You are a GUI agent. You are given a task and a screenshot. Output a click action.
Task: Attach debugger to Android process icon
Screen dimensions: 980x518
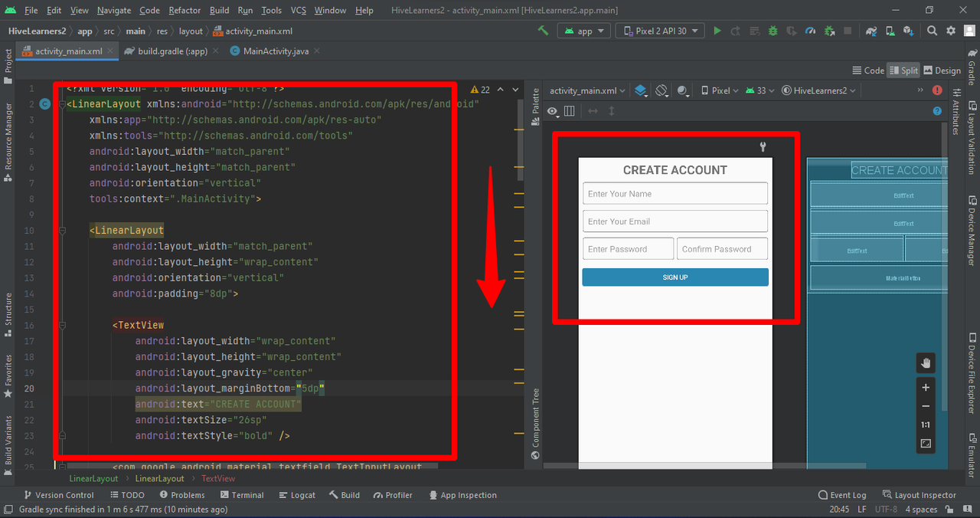point(830,31)
